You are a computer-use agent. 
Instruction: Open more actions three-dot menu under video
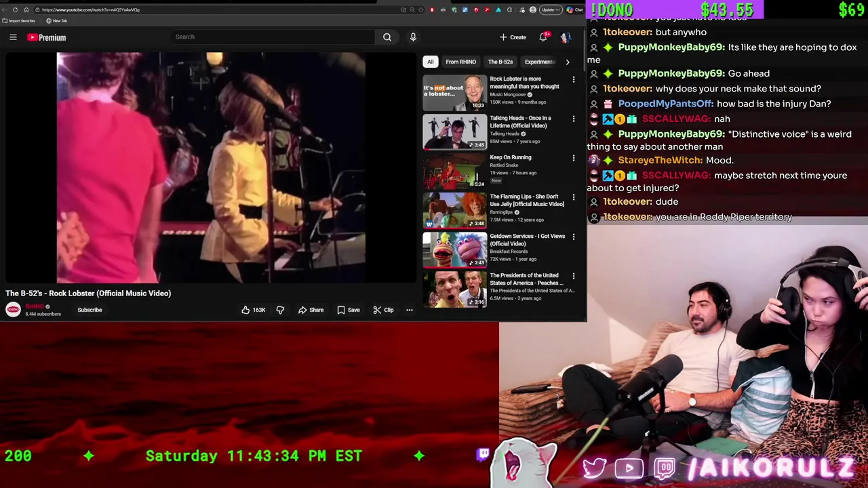[410, 310]
